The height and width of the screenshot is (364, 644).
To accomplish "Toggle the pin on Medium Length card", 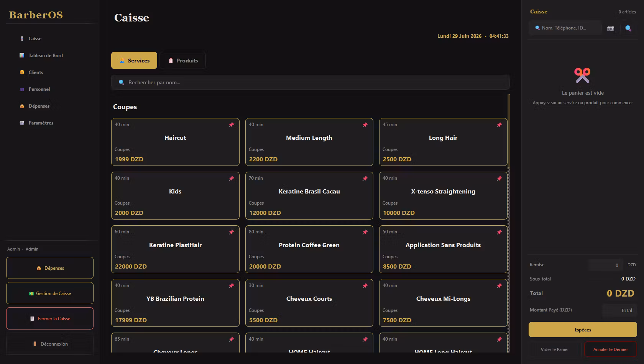I will [x=365, y=125].
